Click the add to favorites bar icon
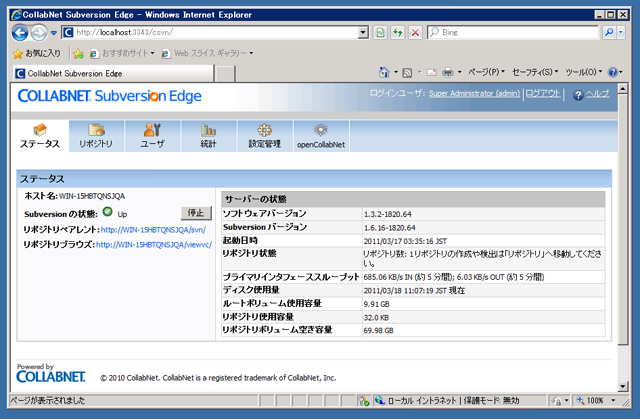 pos(78,53)
